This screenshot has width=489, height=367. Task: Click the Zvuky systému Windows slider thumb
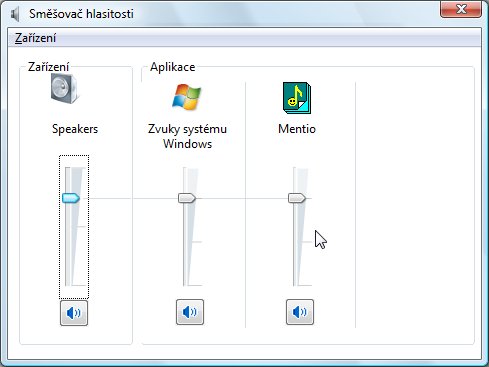[187, 198]
